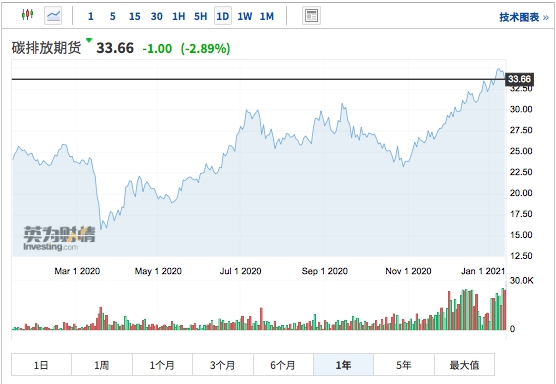Select the area line chart icon
Image resolution: width=556 pixels, height=384 pixels.
click(x=53, y=16)
